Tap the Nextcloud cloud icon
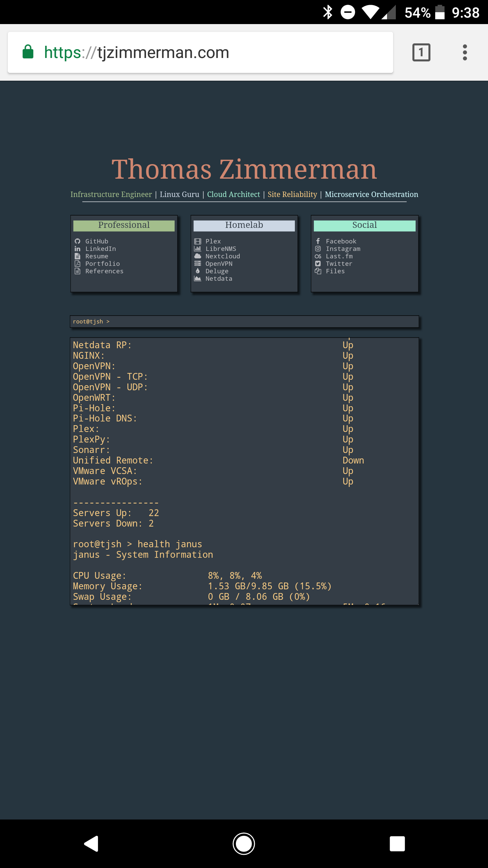488x868 pixels. 198,256
